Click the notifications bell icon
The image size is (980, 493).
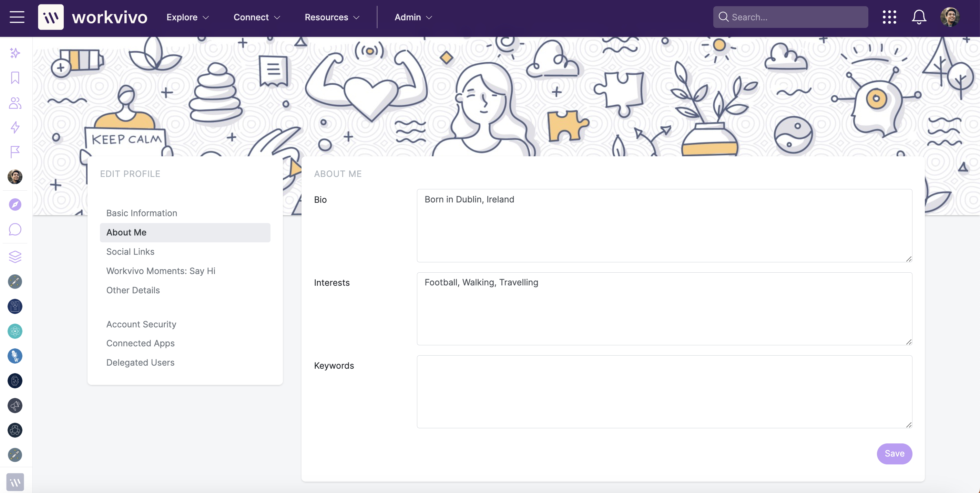(x=918, y=17)
